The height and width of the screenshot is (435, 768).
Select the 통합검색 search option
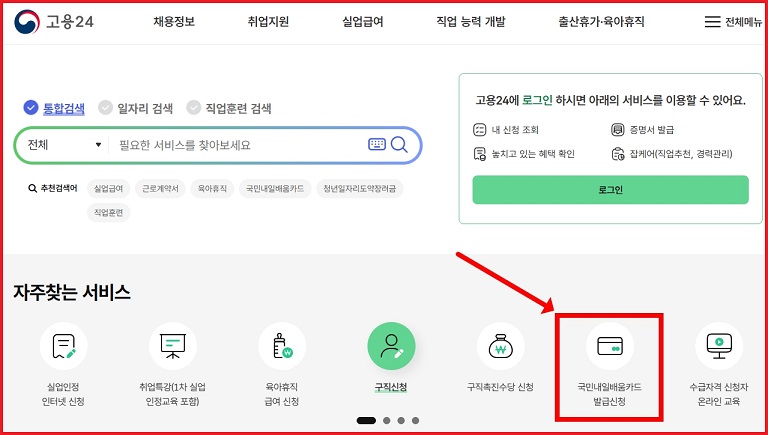pos(54,108)
